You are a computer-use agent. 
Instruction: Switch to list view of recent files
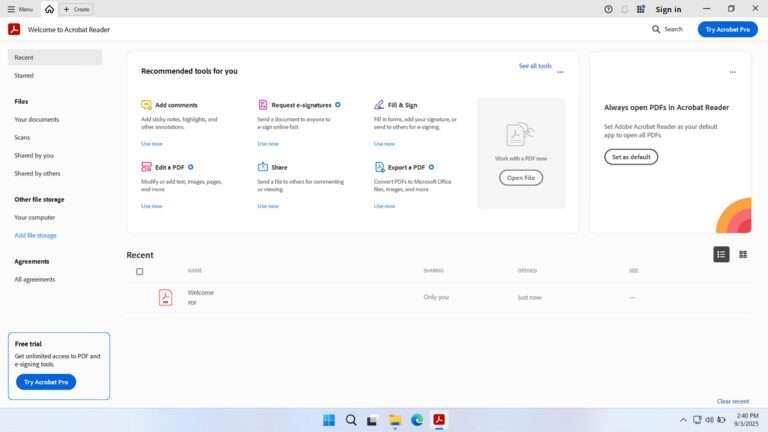(721, 255)
